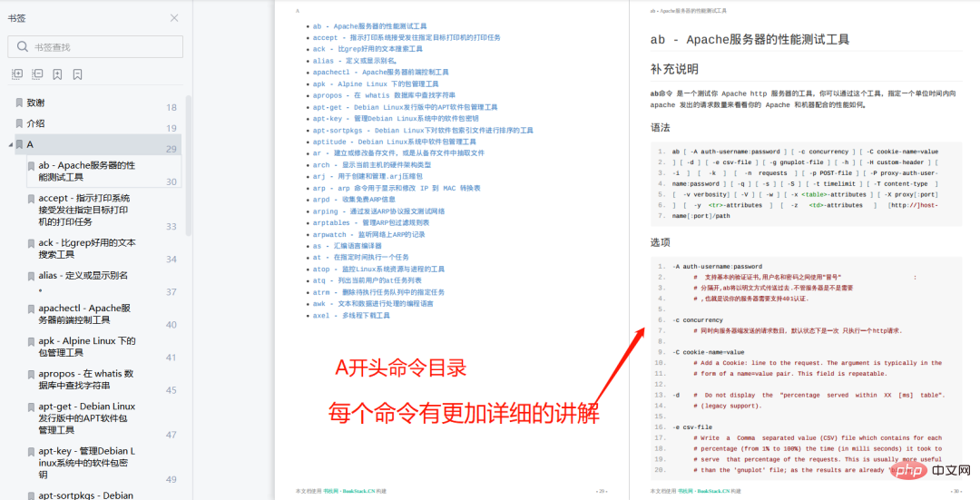The image size is (980, 500).
Task: Click the add bookmark icon
Action: point(57,74)
